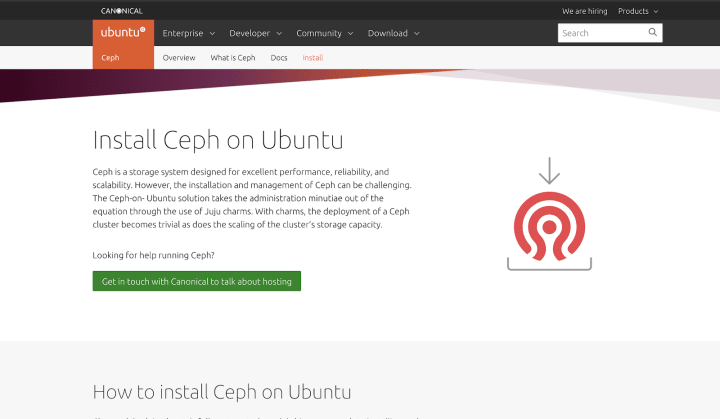Open the We are hiring link
720x419 pixels.
585,11
